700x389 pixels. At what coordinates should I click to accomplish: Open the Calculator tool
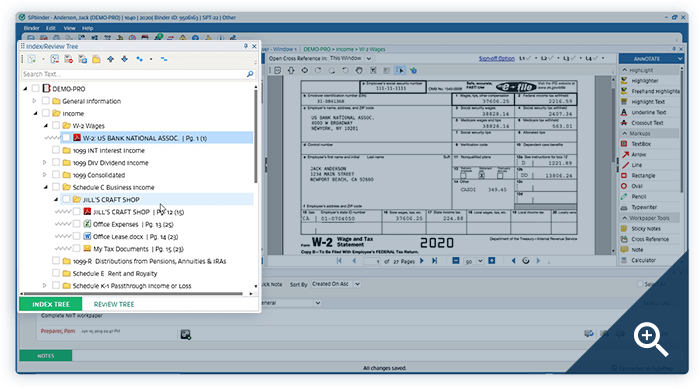click(x=638, y=260)
